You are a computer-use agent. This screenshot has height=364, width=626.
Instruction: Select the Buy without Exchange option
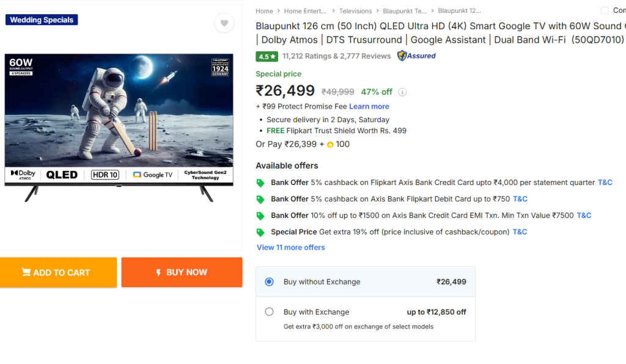[x=269, y=282]
